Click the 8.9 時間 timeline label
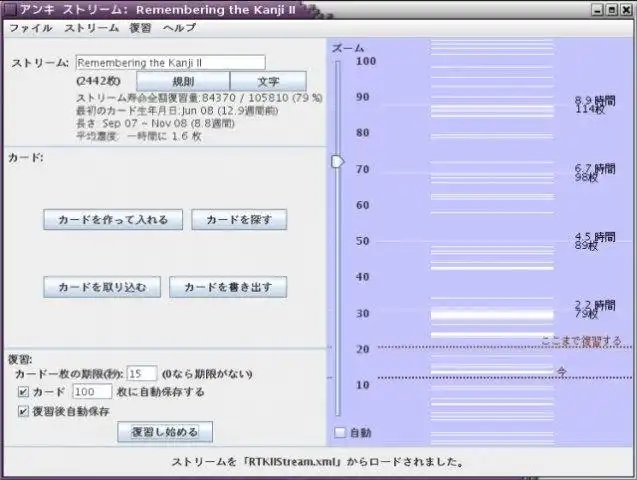The height and width of the screenshot is (480, 637). (595, 100)
